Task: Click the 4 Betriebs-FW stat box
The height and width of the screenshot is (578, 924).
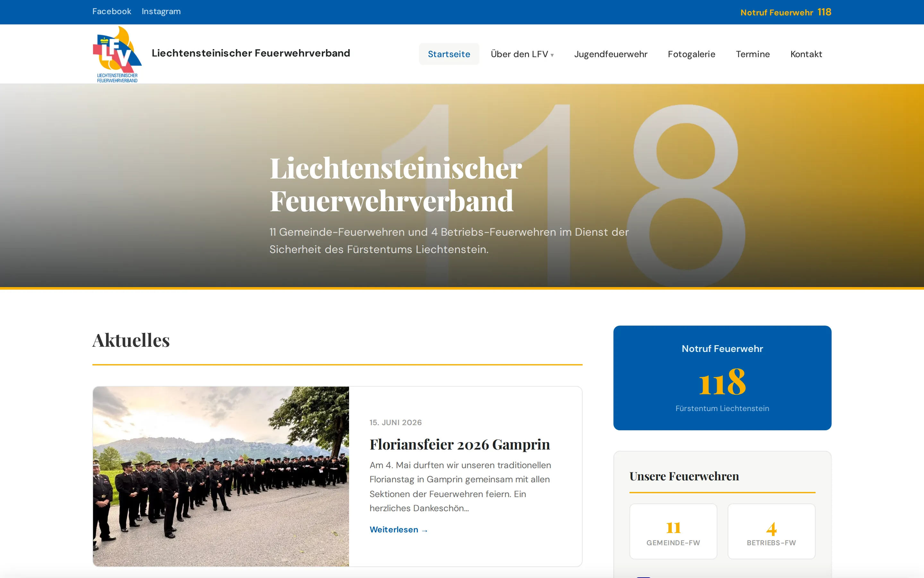Action: (771, 531)
